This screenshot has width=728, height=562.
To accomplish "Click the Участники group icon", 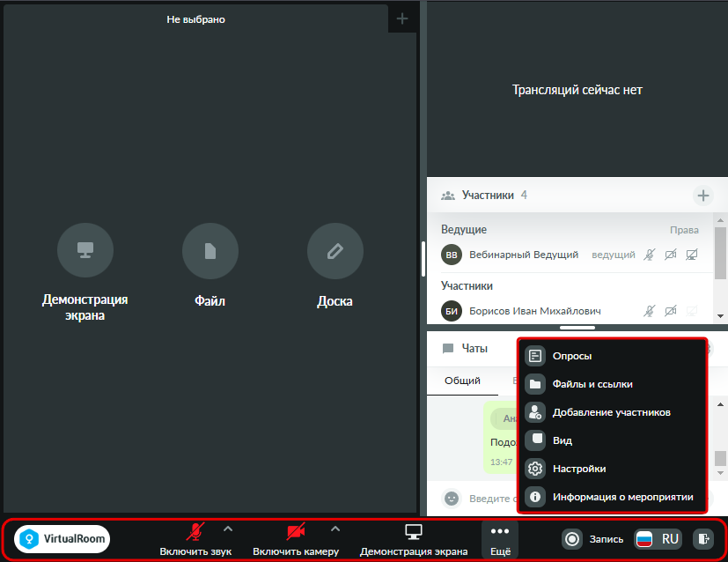I will [448, 196].
